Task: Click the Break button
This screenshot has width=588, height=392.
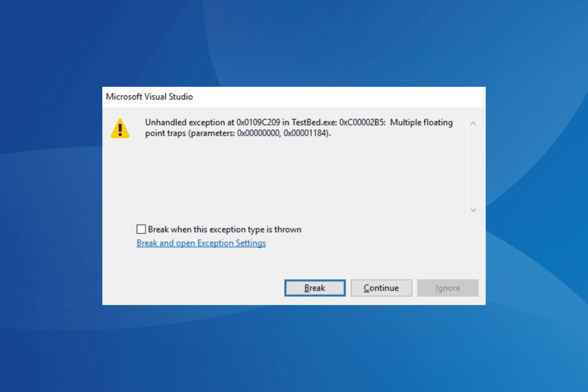Action: click(x=315, y=288)
